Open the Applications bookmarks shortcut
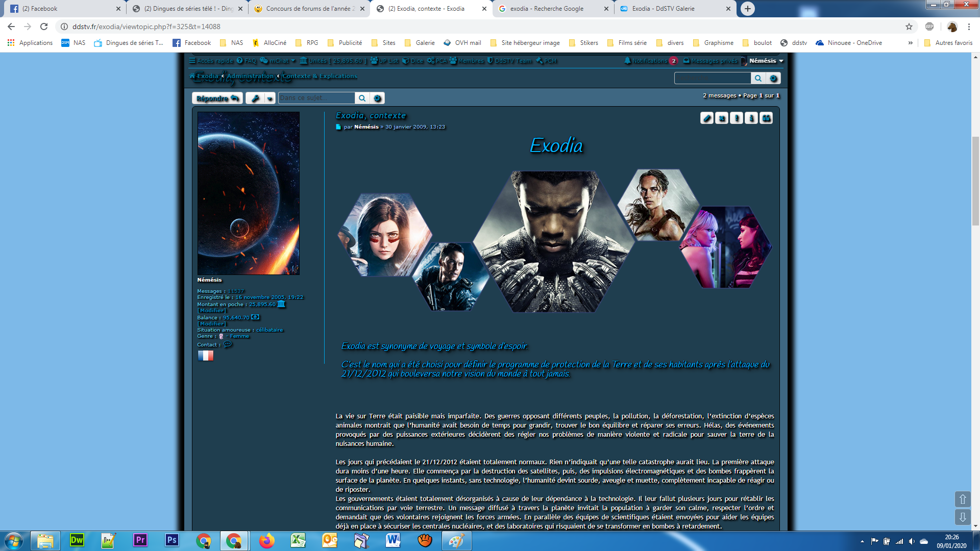The height and width of the screenshot is (551, 980). point(30,43)
